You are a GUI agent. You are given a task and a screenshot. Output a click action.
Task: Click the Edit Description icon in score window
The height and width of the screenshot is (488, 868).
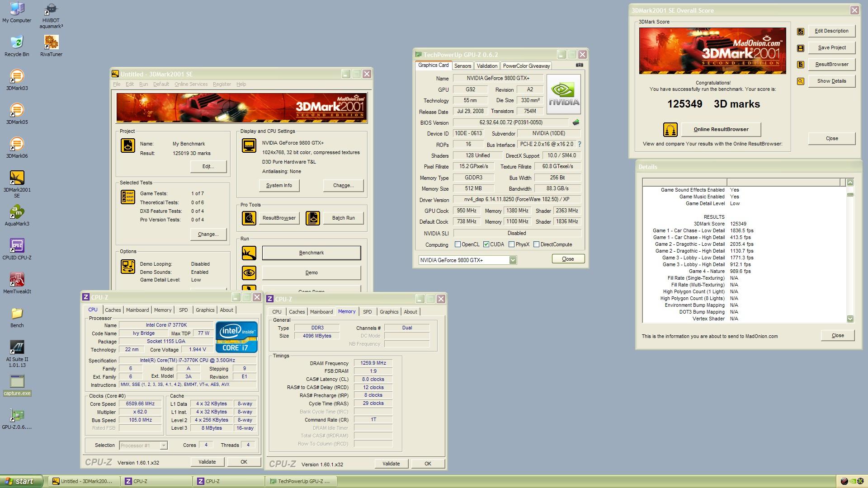801,31
